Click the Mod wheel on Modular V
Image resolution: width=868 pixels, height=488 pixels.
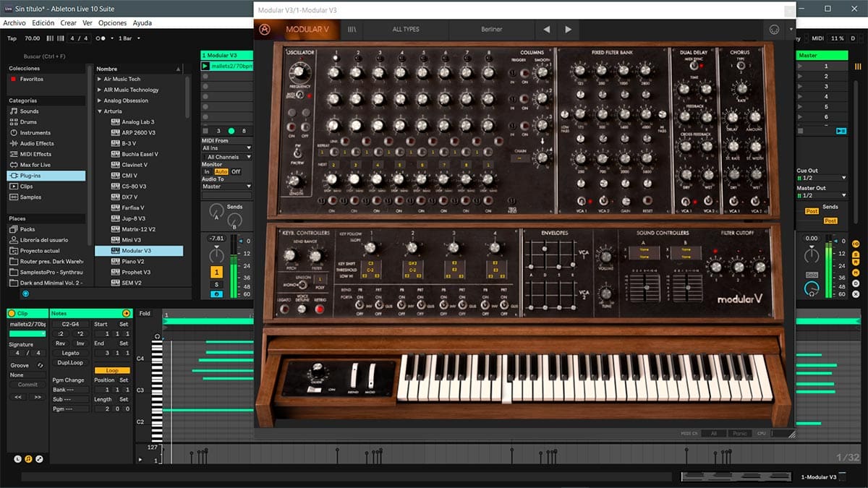tap(373, 376)
